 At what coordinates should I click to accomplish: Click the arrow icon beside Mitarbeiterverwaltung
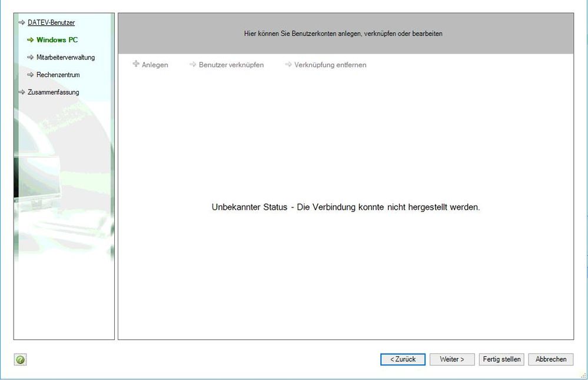click(31, 58)
